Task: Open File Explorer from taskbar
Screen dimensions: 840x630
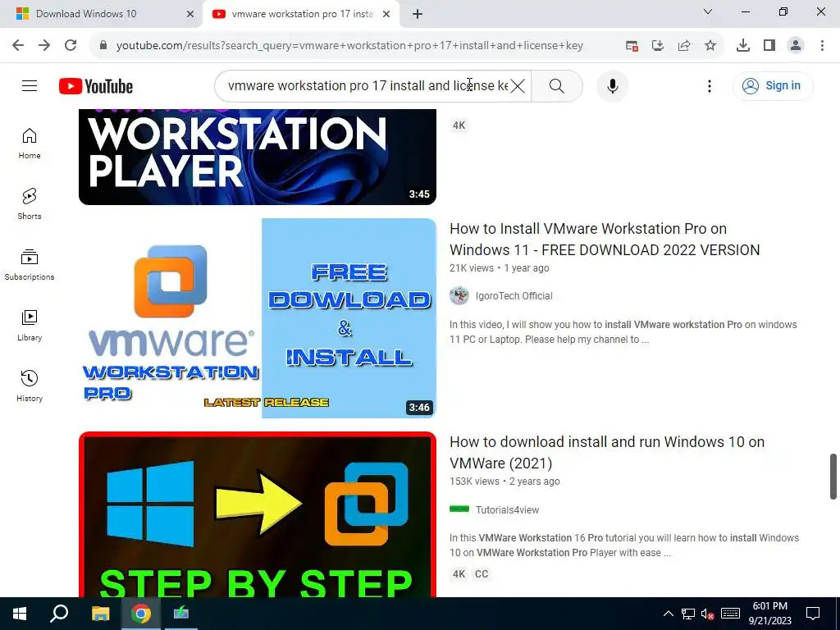Action: (x=100, y=614)
